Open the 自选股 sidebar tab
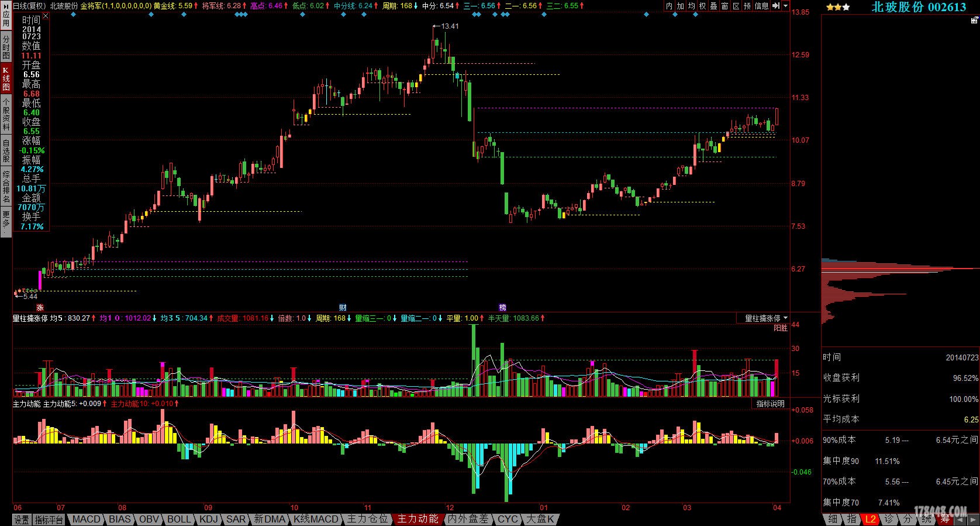This screenshot has width=980, height=526. coord(6,150)
